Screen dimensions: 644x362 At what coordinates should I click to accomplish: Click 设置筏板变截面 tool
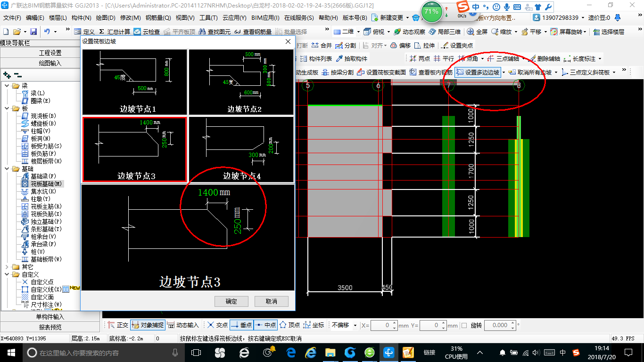(x=381, y=72)
